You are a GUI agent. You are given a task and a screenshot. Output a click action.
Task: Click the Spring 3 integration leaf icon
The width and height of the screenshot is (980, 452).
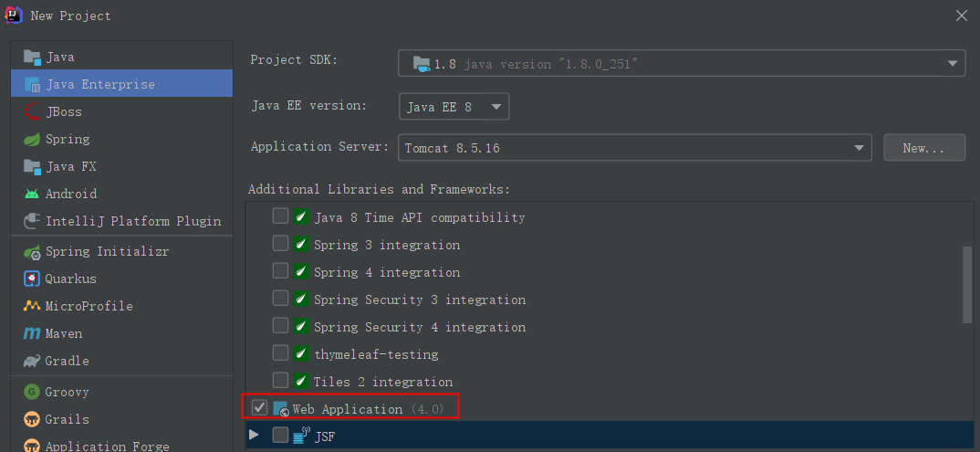click(x=301, y=244)
